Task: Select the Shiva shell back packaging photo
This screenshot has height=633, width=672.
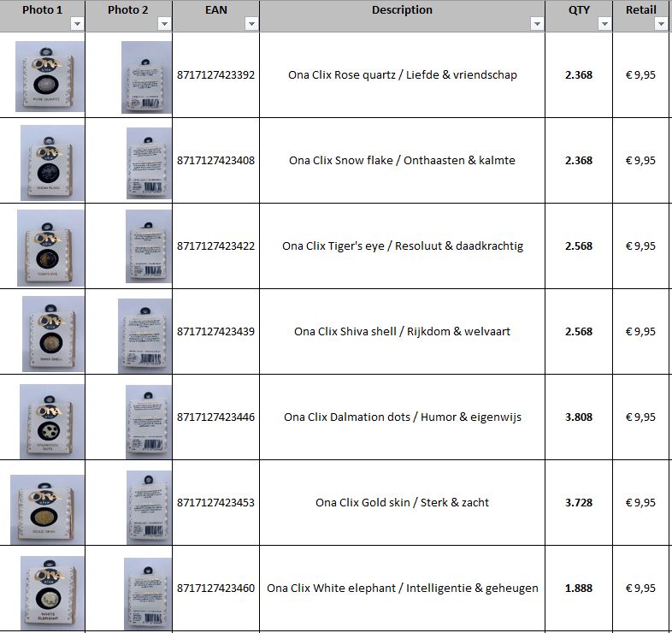Action: [x=144, y=336]
